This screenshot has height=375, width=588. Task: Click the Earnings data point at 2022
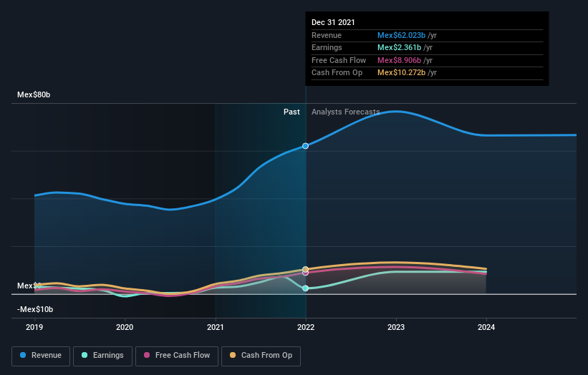306,288
